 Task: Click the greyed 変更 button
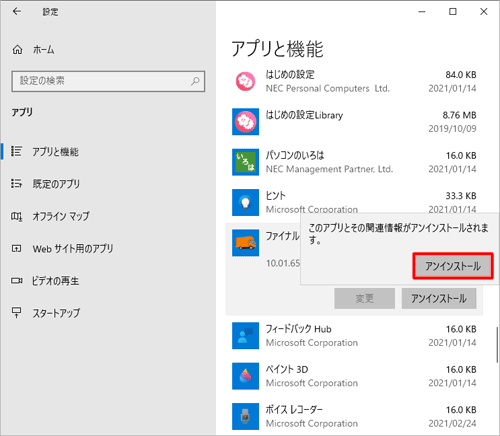[365, 298]
